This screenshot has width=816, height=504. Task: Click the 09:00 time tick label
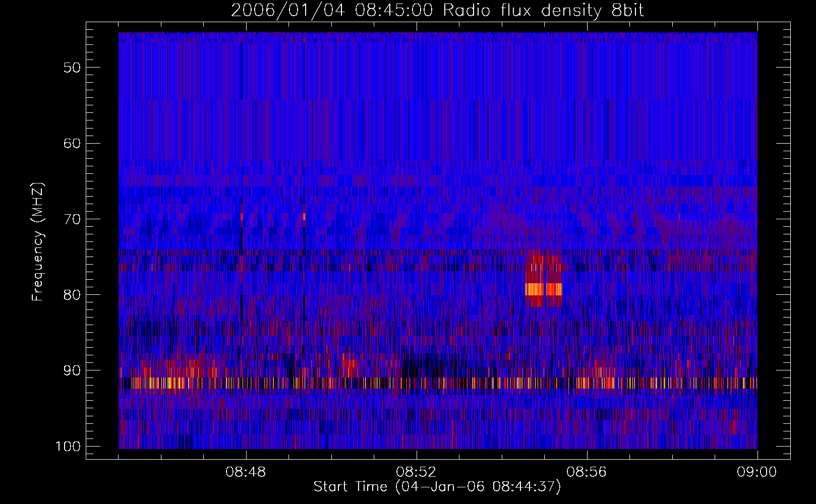757,472
